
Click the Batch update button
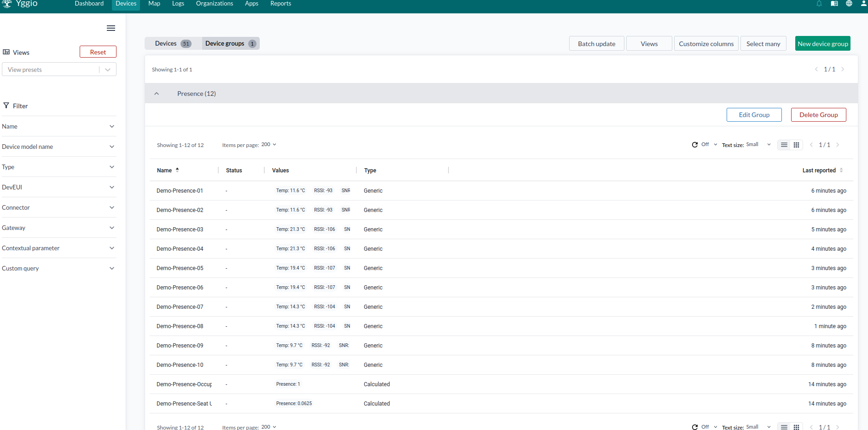(597, 44)
